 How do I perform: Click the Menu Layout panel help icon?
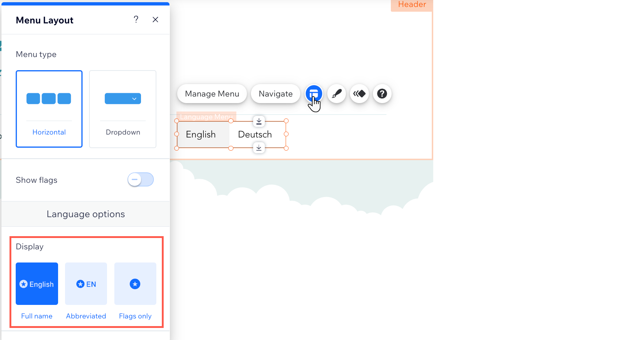click(136, 19)
